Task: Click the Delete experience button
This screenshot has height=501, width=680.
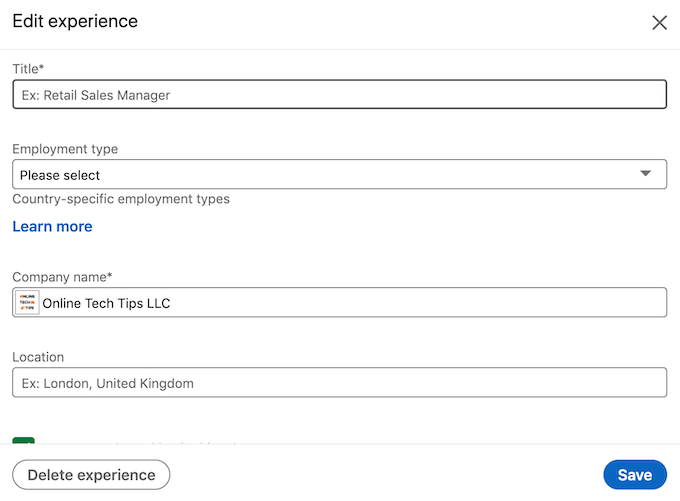Action: coord(91,475)
